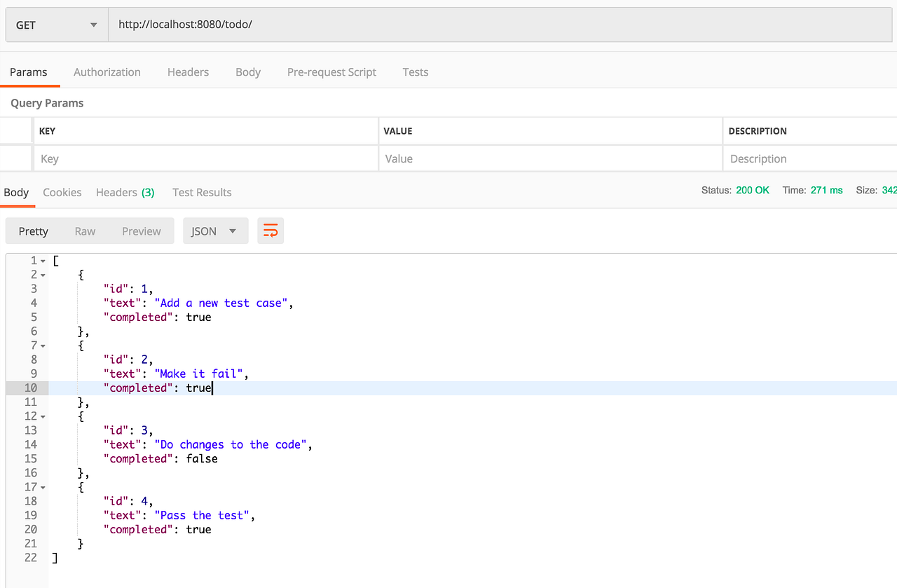Collapse the JSON array at line 1

pyautogui.click(x=43, y=260)
